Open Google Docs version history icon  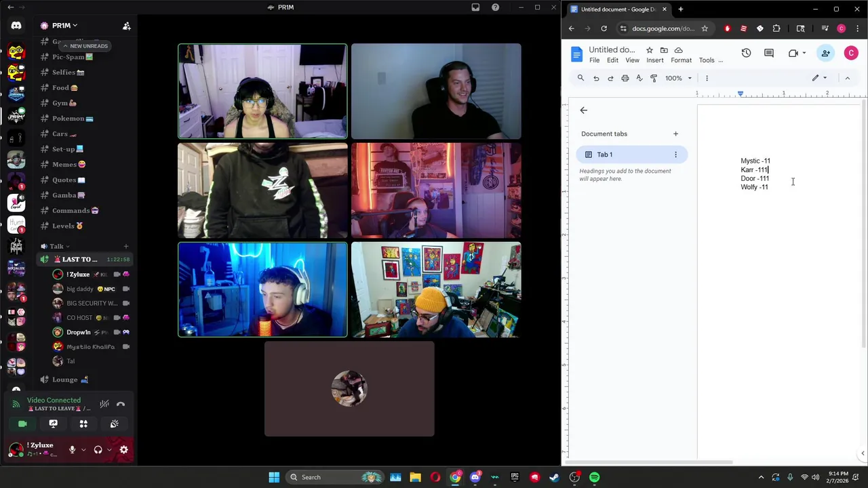point(746,53)
